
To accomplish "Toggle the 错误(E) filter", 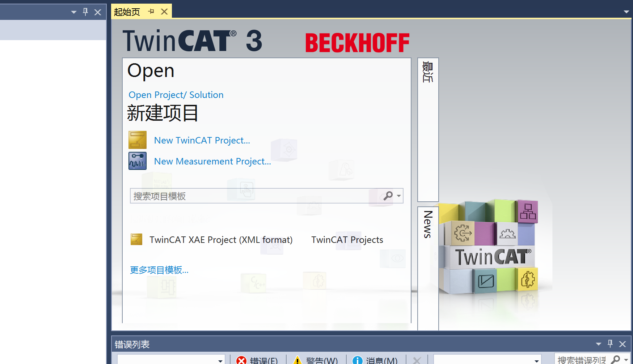I will coord(263,360).
